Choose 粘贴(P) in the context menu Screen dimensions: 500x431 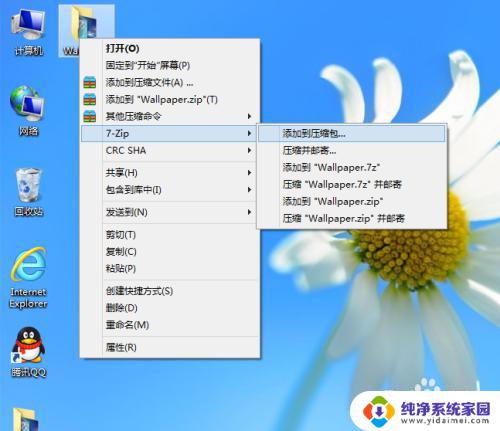click(x=170, y=269)
